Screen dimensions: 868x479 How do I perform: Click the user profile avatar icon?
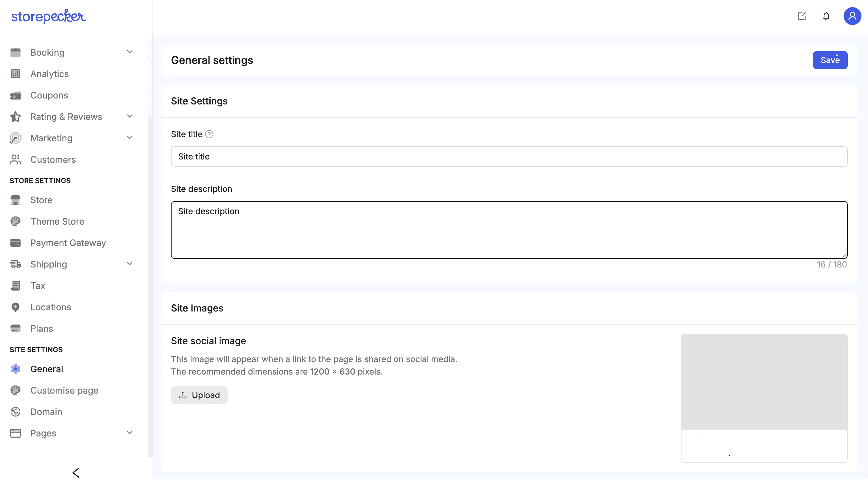(x=852, y=16)
